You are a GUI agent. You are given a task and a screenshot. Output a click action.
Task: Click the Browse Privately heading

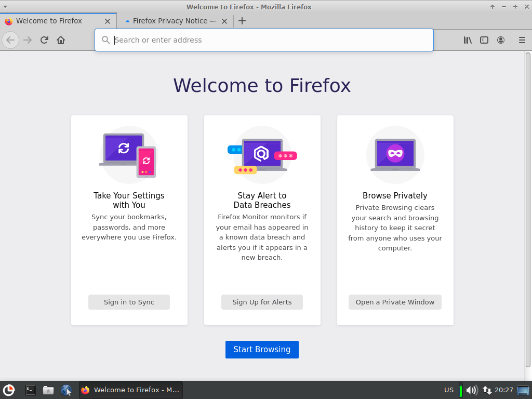[x=395, y=196]
